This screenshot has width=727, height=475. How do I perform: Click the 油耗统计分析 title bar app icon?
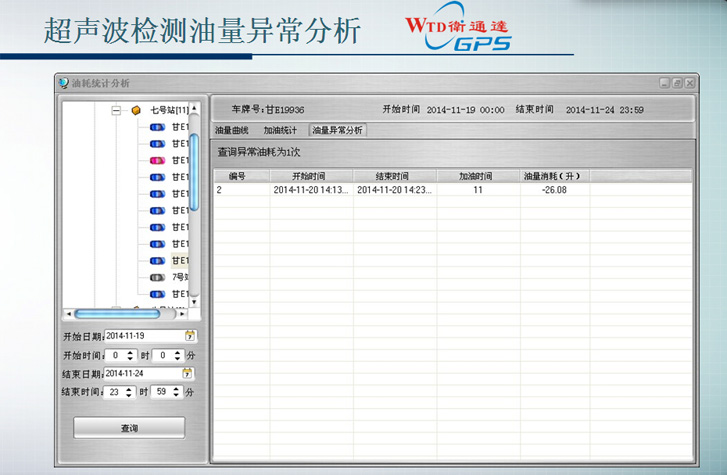(x=63, y=83)
